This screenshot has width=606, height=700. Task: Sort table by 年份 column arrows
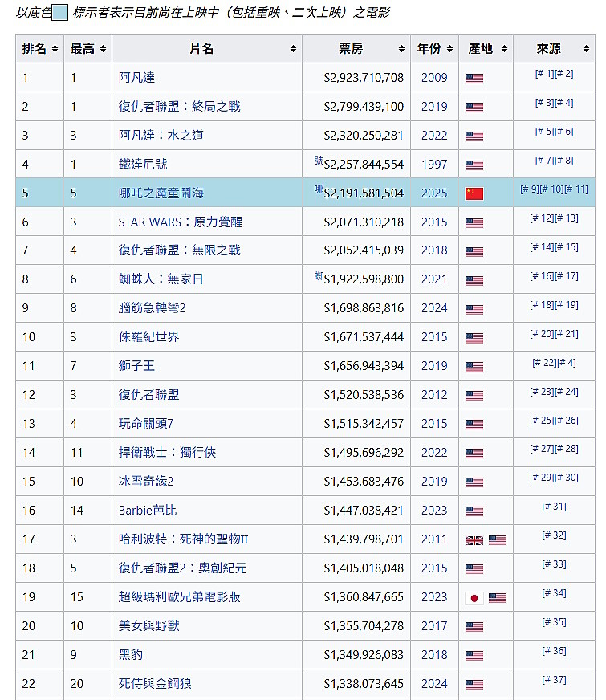click(x=449, y=49)
